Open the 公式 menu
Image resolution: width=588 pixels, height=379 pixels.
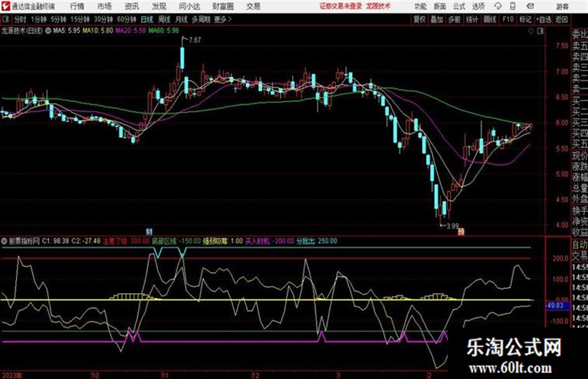click(459, 6)
